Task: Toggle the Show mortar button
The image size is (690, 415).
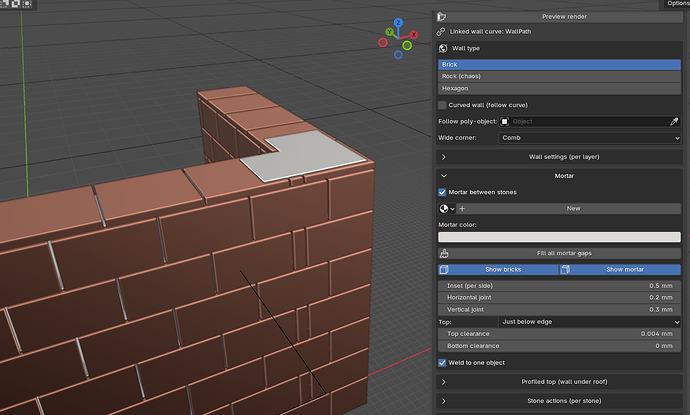Action: [620, 270]
